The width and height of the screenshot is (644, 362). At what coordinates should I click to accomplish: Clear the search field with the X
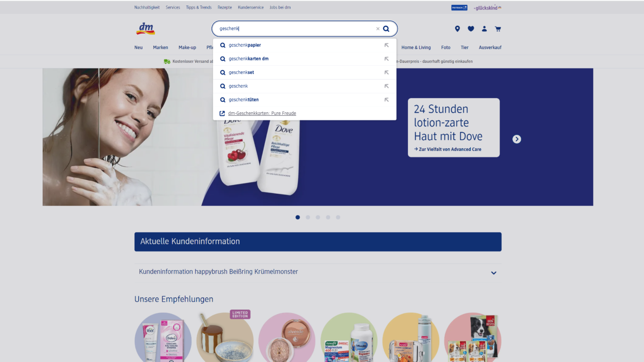tap(378, 29)
